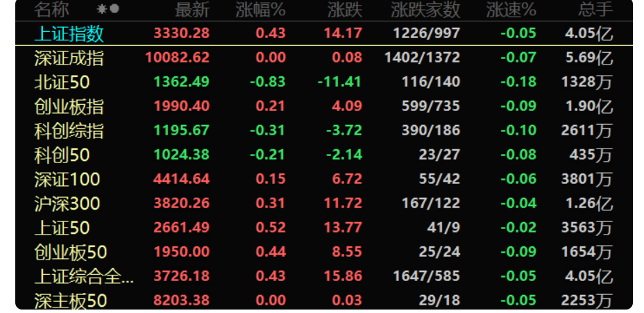
Task: Select the 创业板指 index name
Action: [x=69, y=106]
